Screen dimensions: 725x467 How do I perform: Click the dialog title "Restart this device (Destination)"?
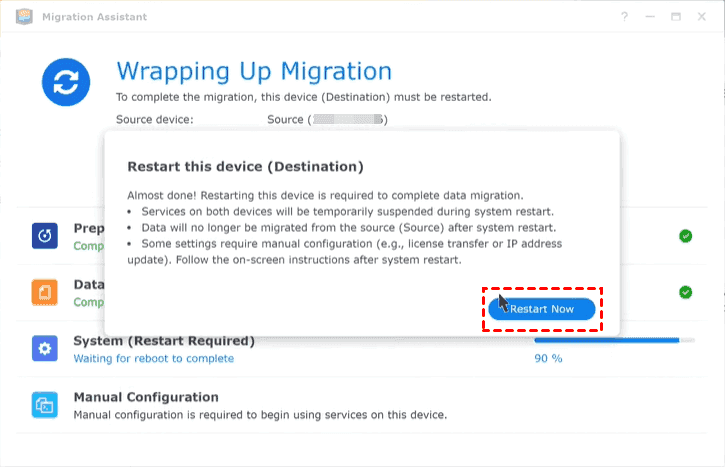245,165
